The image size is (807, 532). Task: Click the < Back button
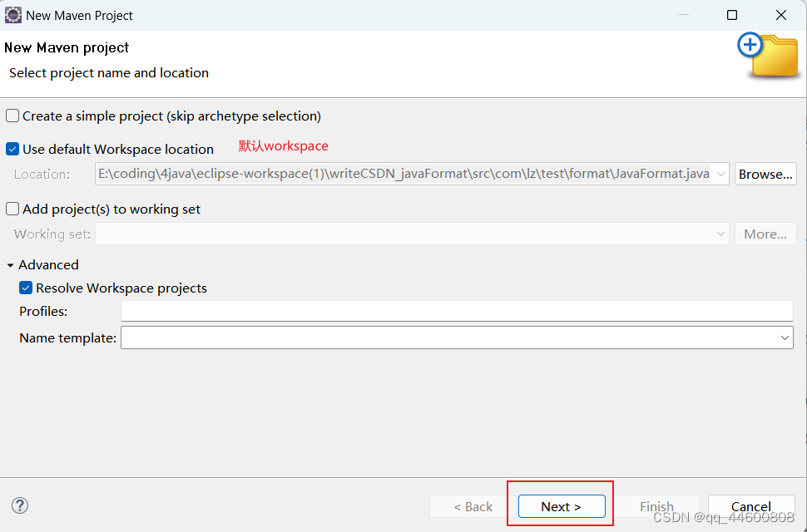[x=473, y=506]
